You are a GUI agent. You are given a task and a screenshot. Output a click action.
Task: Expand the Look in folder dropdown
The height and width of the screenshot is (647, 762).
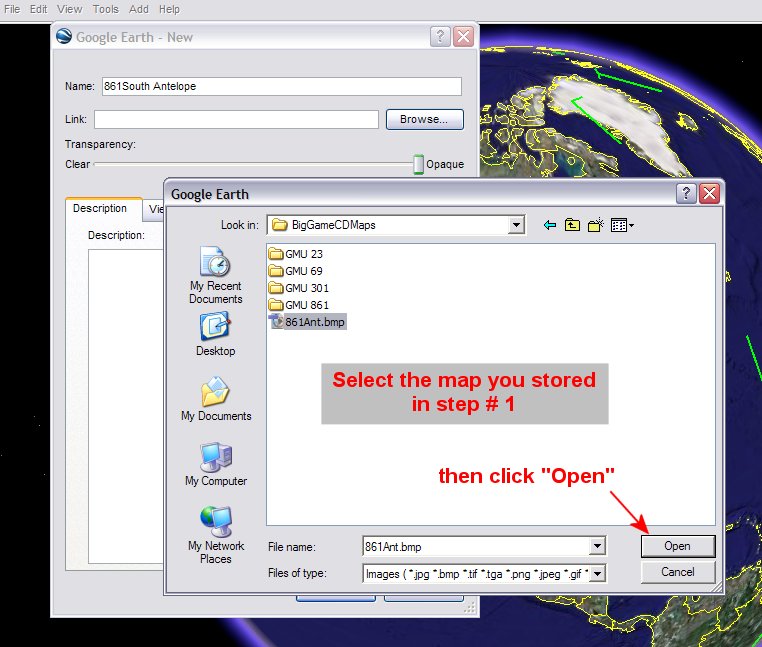point(516,225)
